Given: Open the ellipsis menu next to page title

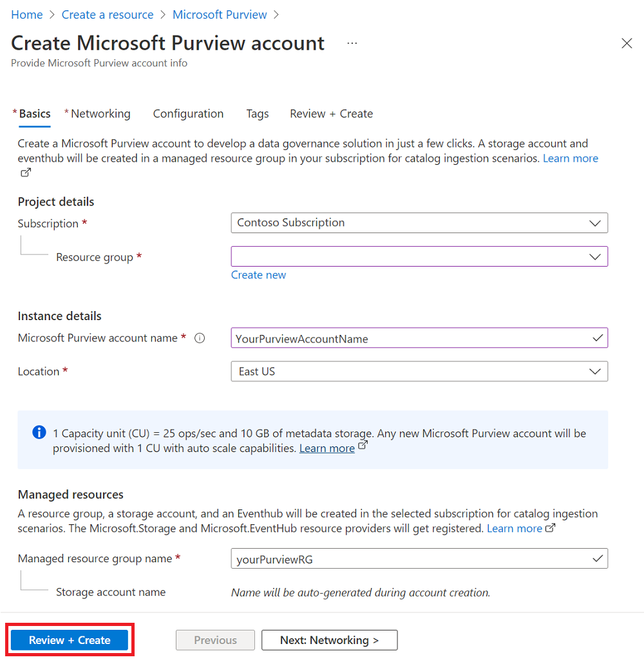Looking at the screenshot, I should click(x=352, y=43).
